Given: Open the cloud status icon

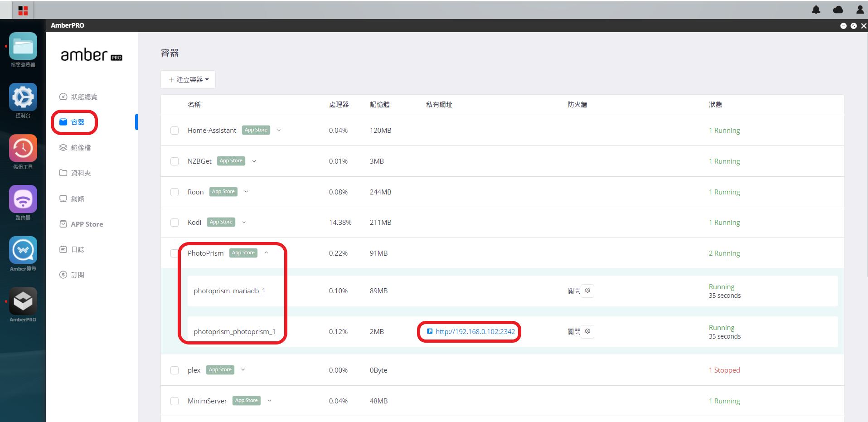Looking at the screenshot, I should (838, 10).
